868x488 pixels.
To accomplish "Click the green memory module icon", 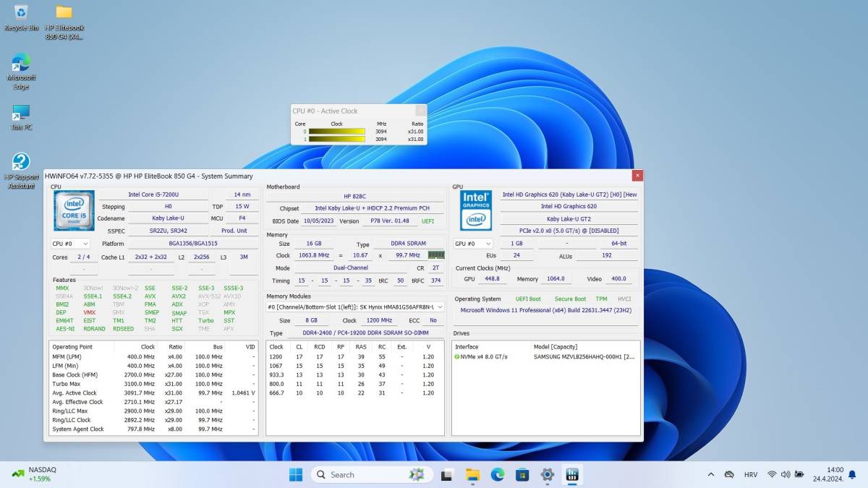I will pos(436,254).
